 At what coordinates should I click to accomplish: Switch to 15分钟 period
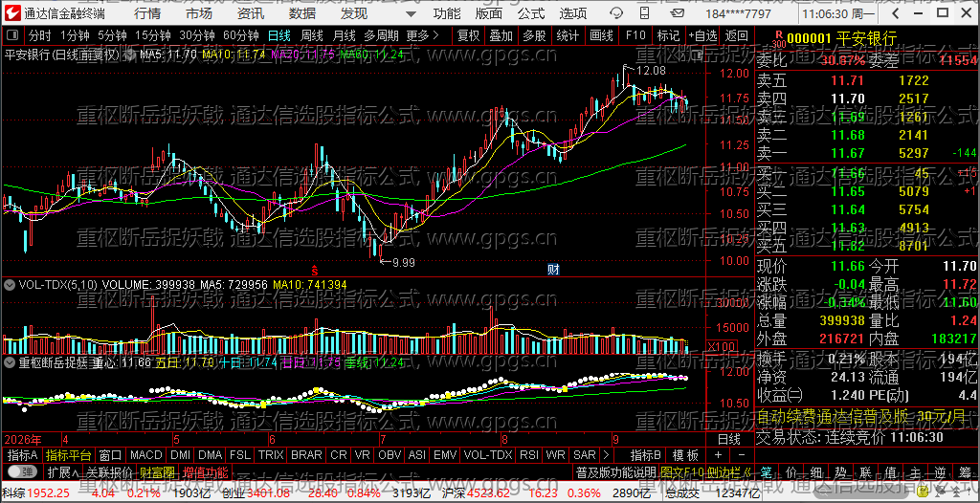pos(153,35)
